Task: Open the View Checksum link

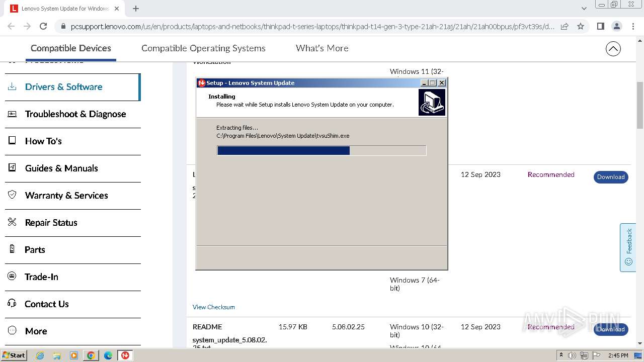Action: coord(213,307)
